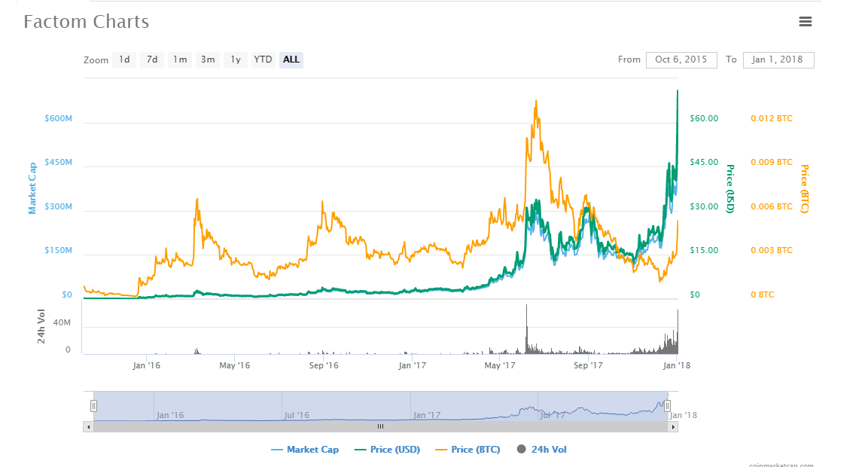The image size is (868, 467).
Task: Toggle Market Cap series in legend
Action: click(305, 450)
